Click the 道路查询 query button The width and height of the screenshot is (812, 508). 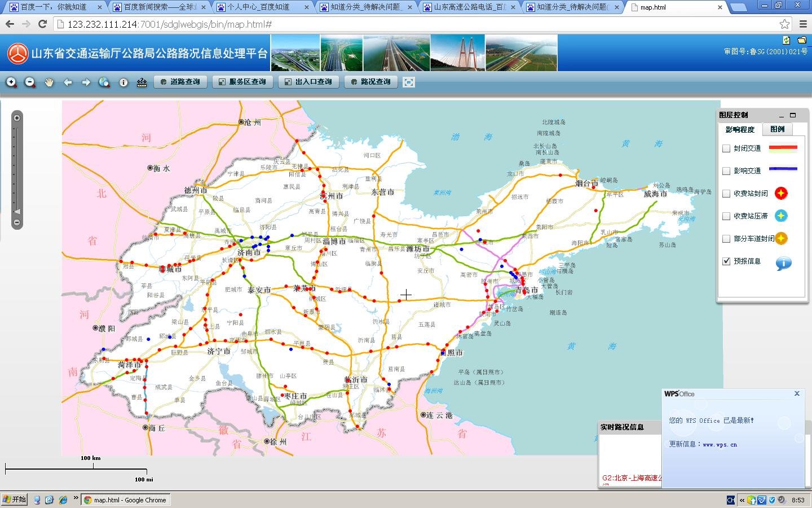[x=180, y=82]
